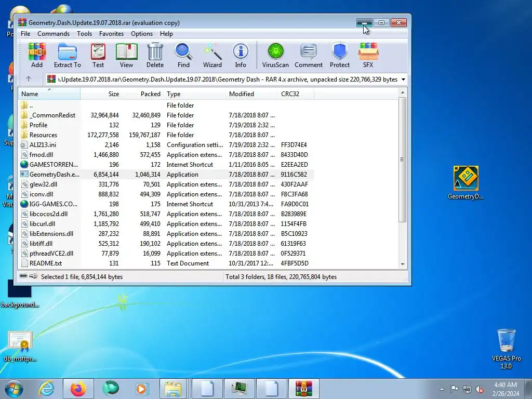Click the db_msftpr... desktop icon
Viewport: 532px width, 399px height.
coord(20,347)
